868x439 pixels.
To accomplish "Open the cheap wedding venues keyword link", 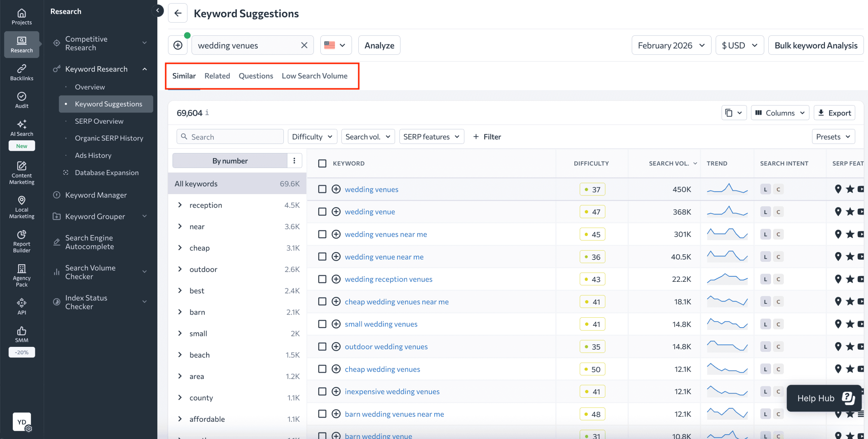I will (x=382, y=369).
